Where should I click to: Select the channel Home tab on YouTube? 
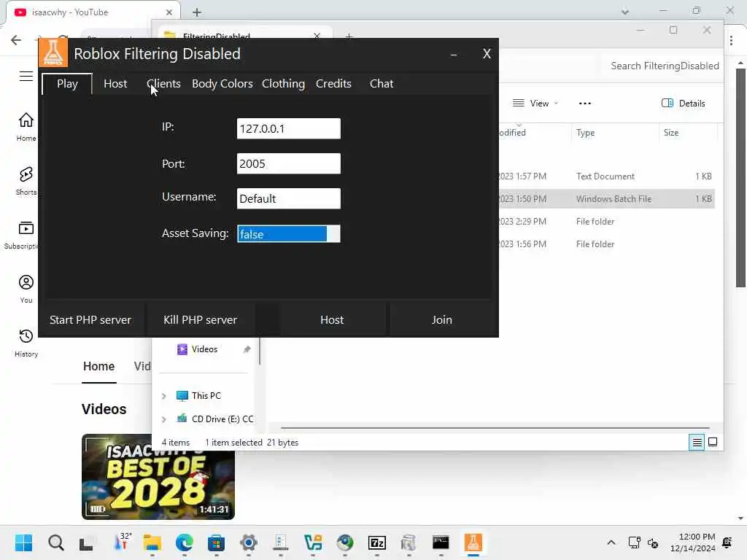click(x=99, y=366)
